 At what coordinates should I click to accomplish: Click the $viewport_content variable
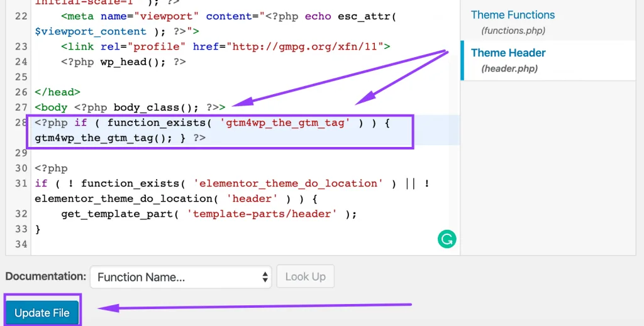coord(91,31)
